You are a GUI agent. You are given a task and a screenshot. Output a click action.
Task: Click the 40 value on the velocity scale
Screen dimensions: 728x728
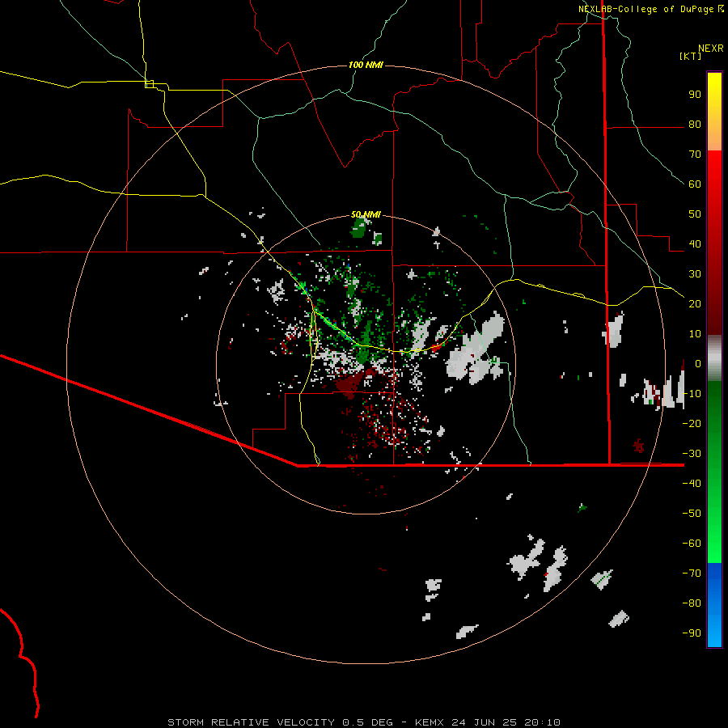(695, 244)
